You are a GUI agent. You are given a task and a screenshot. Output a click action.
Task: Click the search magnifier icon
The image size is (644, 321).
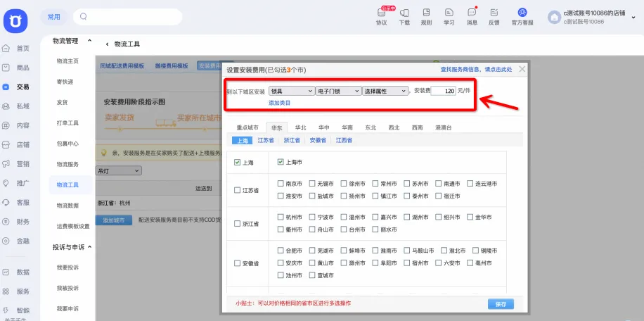(x=84, y=16)
